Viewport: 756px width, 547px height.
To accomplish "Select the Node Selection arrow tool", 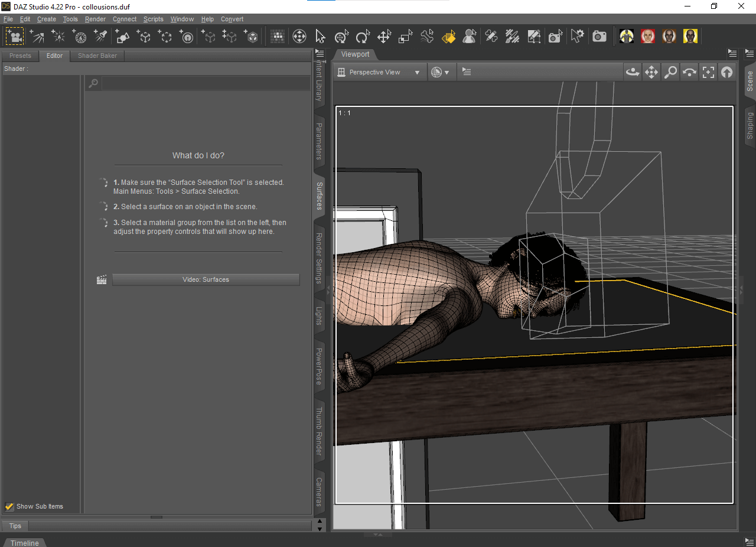I will point(320,37).
